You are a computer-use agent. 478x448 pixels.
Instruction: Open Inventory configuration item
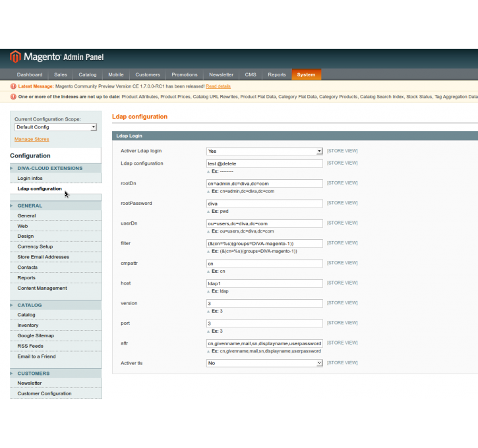click(28, 325)
